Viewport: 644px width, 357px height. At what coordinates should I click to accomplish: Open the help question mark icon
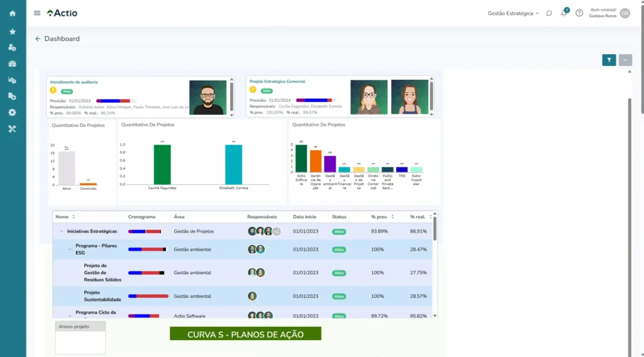579,13
